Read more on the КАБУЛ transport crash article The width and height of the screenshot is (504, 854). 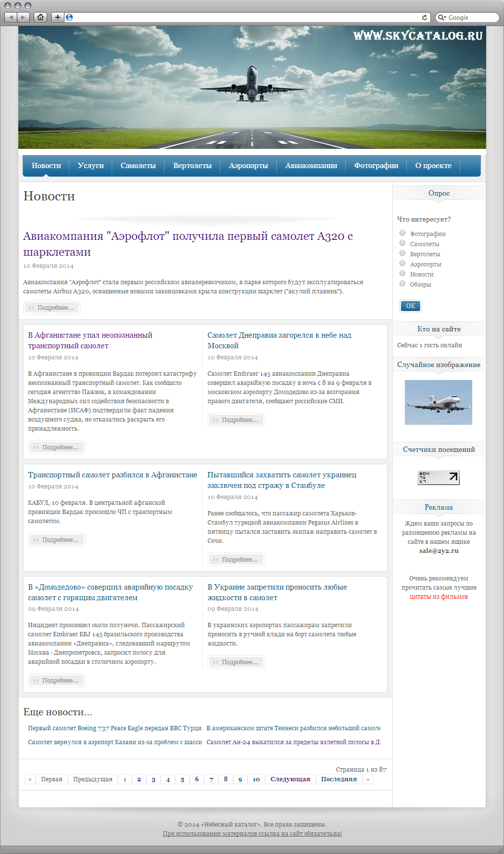pos(57,539)
